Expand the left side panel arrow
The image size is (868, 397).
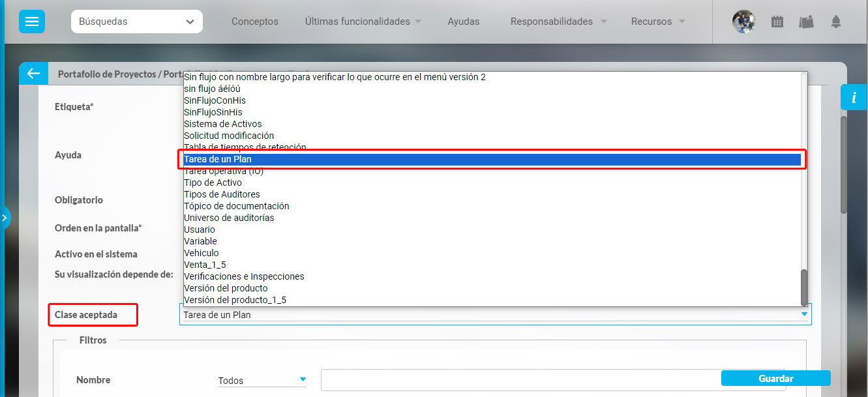coord(5,218)
